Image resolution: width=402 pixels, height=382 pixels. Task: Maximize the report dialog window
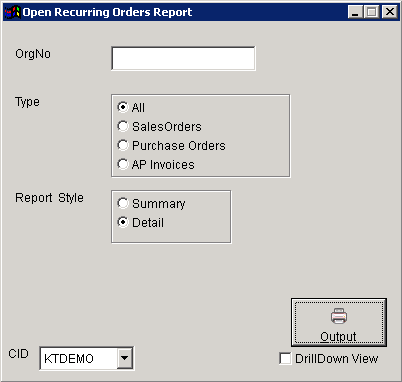[372, 12]
